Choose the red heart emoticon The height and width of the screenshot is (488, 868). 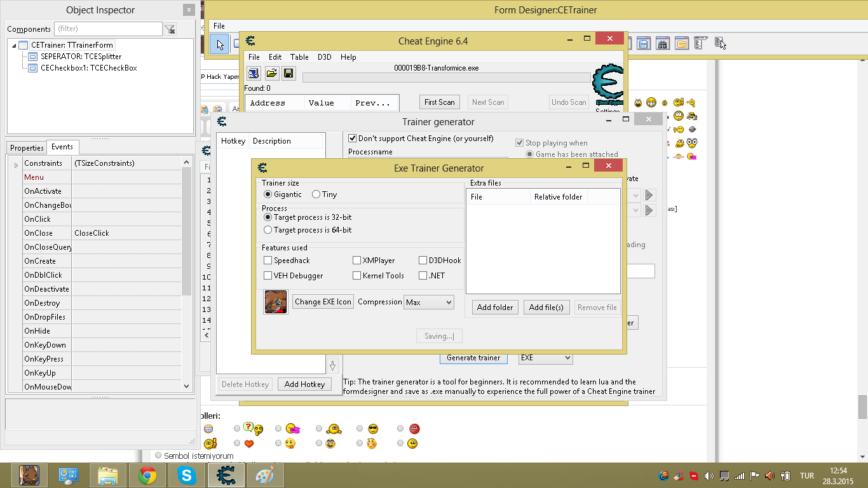point(248,444)
